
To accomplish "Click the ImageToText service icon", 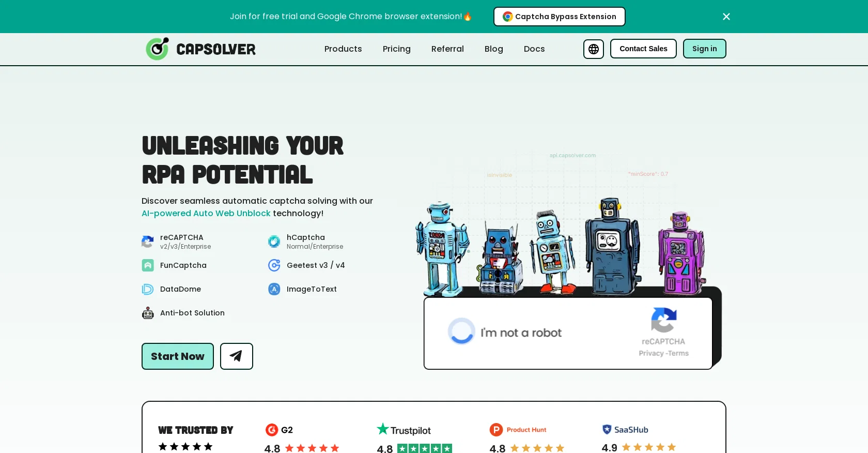I will click(274, 289).
